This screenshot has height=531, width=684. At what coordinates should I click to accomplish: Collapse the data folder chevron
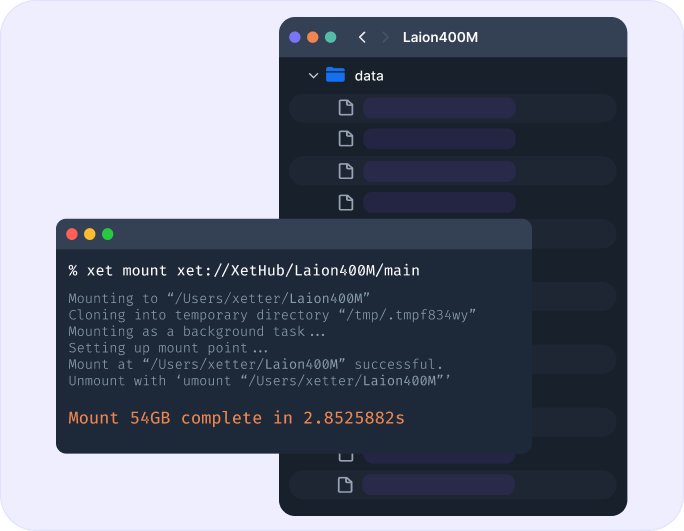click(x=313, y=75)
